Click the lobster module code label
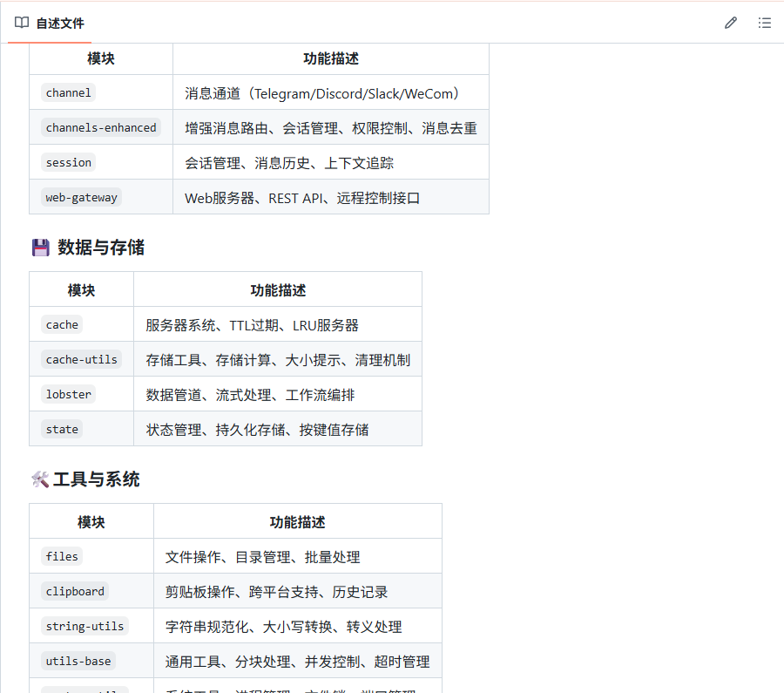Image resolution: width=784 pixels, height=693 pixels. pyautogui.click(x=68, y=394)
